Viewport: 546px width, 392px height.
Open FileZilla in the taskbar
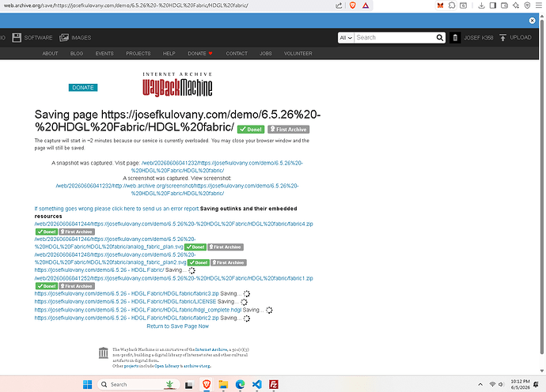pyautogui.click(x=274, y=384)
